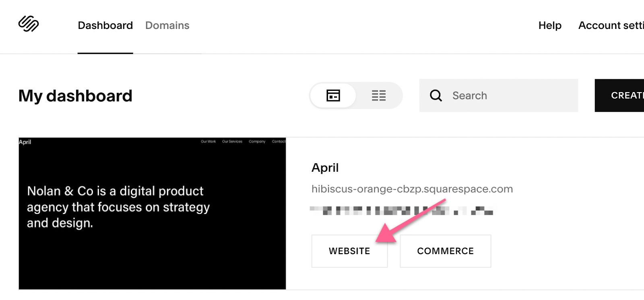This screenshot has height=300, width=644.
Task: Click the Squarespace logo
Action: tap(29, 24)
